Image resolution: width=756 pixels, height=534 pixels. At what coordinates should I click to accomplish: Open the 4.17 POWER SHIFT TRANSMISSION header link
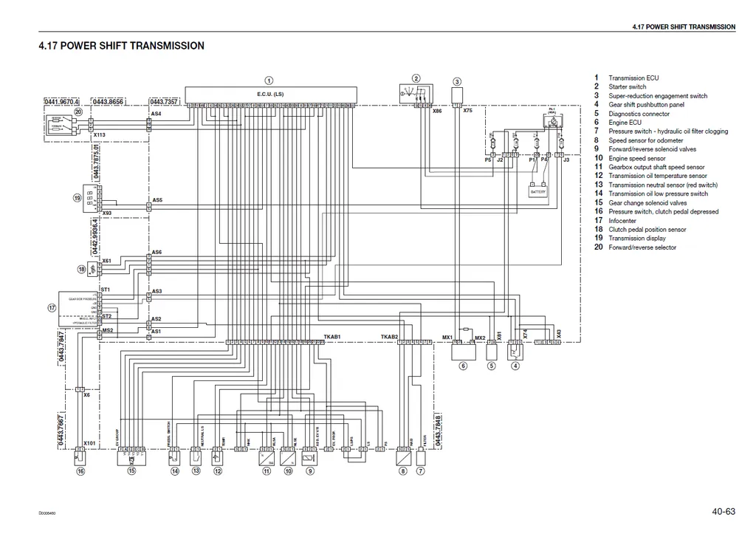pos(120,46)
